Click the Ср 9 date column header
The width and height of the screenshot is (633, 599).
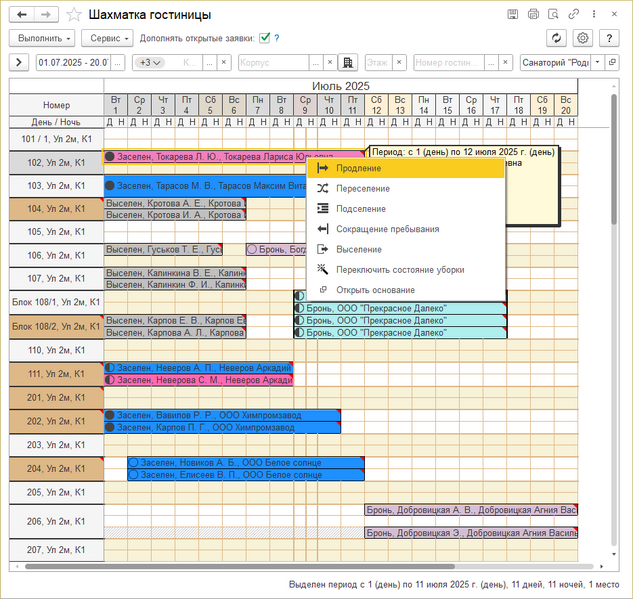305,105
